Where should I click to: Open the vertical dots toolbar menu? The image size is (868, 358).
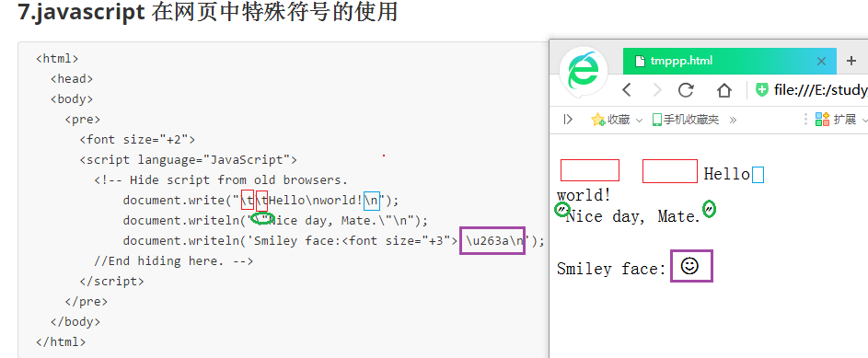click(x=805, y=119)
